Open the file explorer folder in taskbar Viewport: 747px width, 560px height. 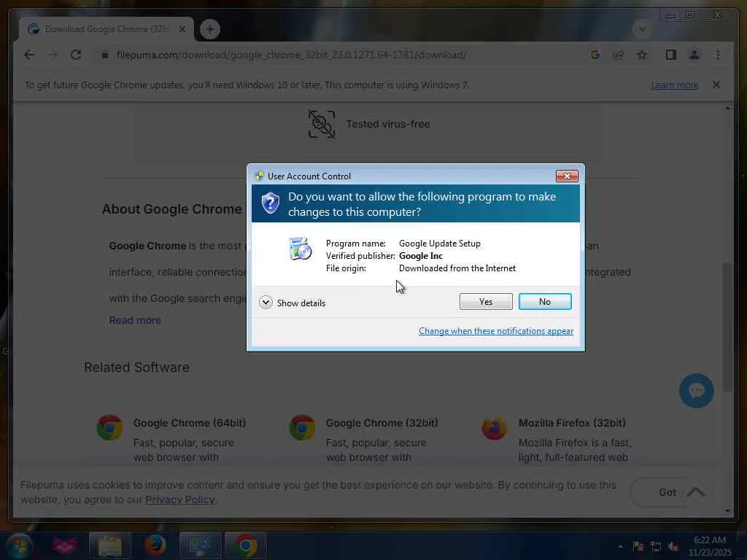pyautogui.click(x=109, y=545)
